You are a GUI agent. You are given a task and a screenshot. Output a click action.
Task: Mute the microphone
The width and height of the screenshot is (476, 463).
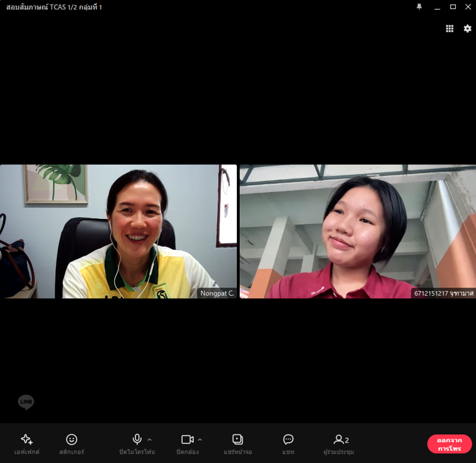coord(137,443)
